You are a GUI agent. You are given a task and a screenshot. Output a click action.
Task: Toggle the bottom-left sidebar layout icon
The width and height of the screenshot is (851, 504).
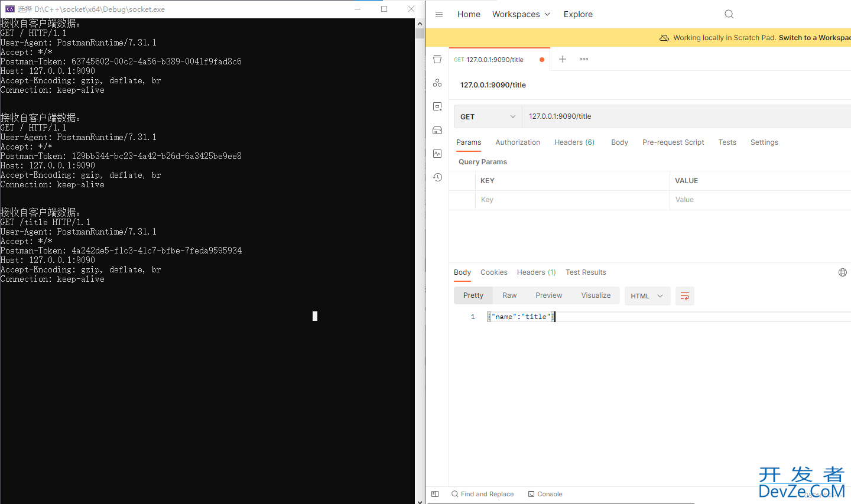[435, 494]
